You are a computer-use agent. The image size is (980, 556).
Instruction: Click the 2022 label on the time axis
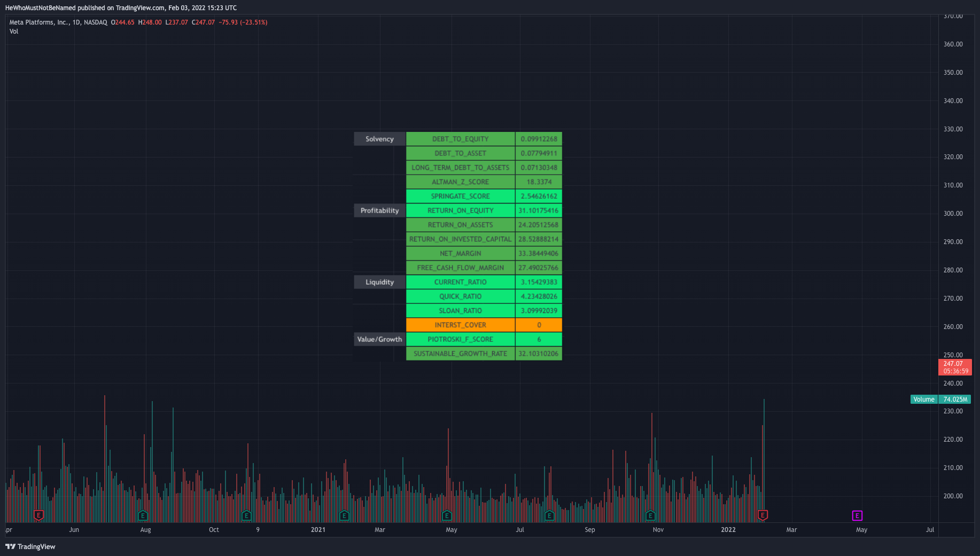728,530
